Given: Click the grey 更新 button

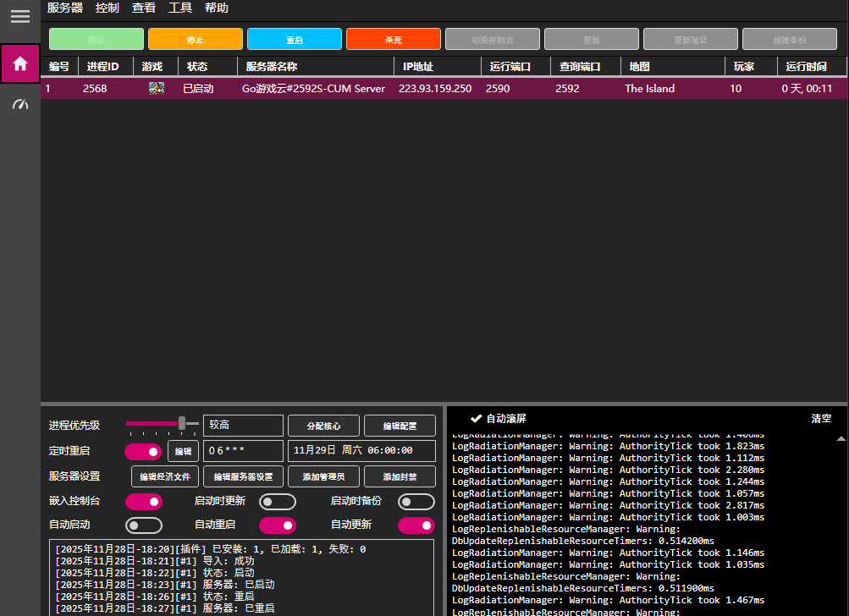Looking at the screenshot, I should [x=592, y=40].
